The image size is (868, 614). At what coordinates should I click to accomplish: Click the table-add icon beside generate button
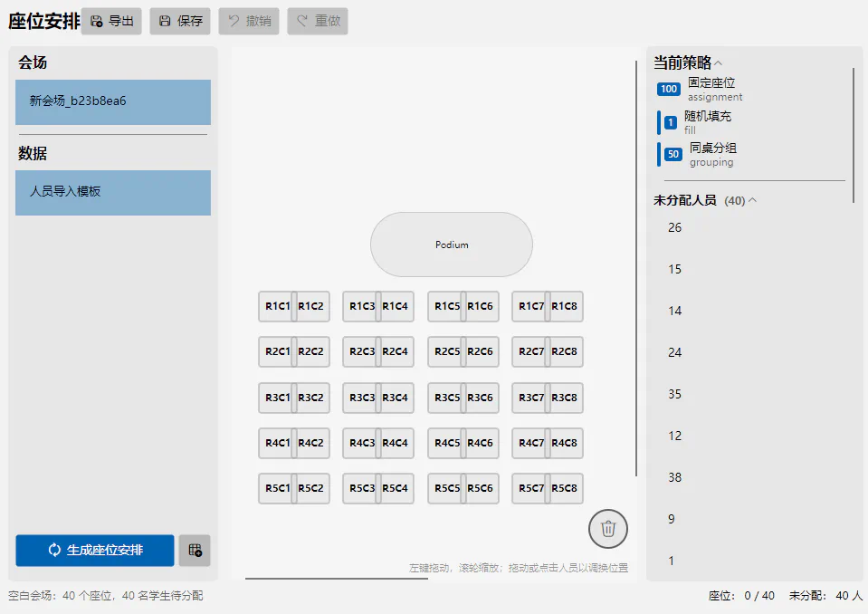pos(195,551)
